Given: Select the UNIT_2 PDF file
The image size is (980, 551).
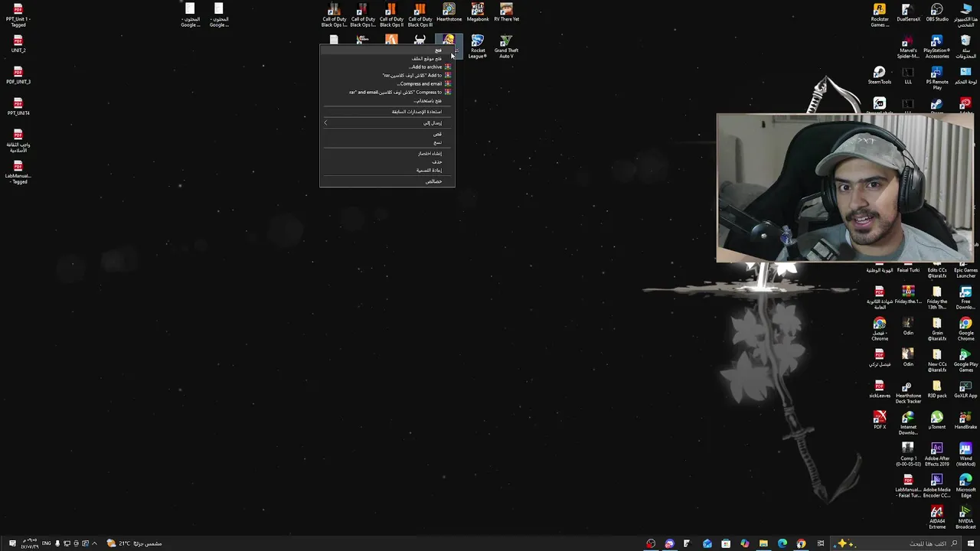Looking at the screenshot, I should [x=18, y=44].
